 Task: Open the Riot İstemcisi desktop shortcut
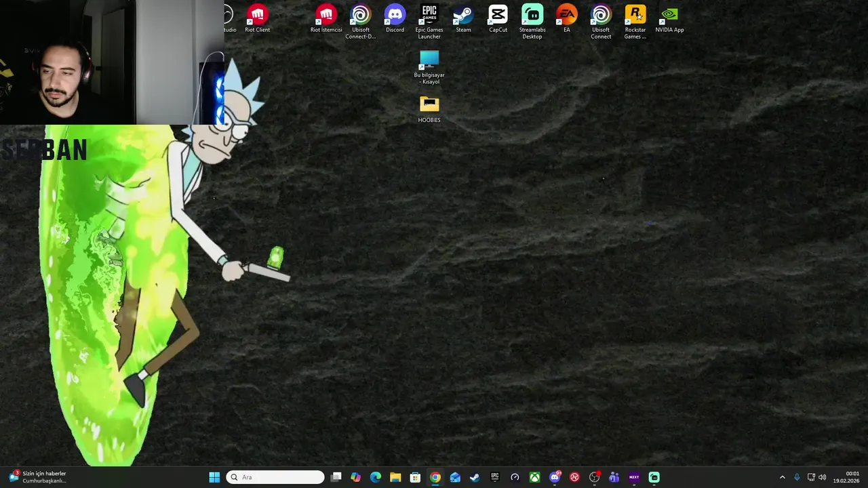(x=326, y=19)
